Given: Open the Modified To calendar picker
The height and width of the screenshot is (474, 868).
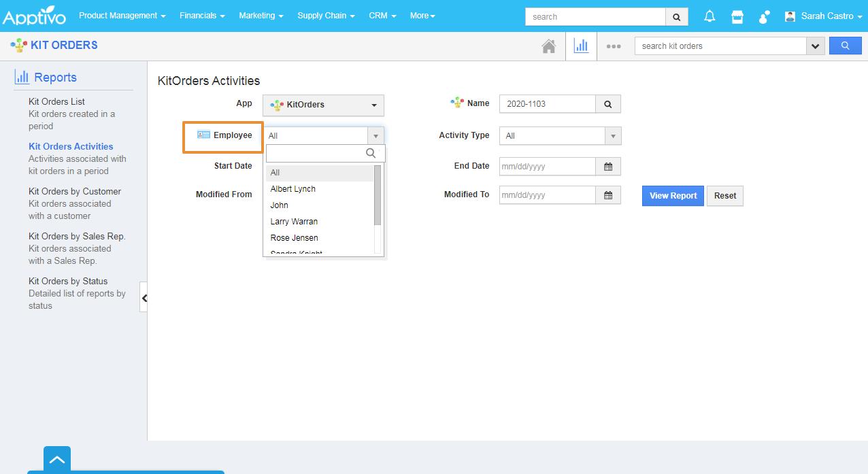Looking at the screenshot, I should [608, 195].
